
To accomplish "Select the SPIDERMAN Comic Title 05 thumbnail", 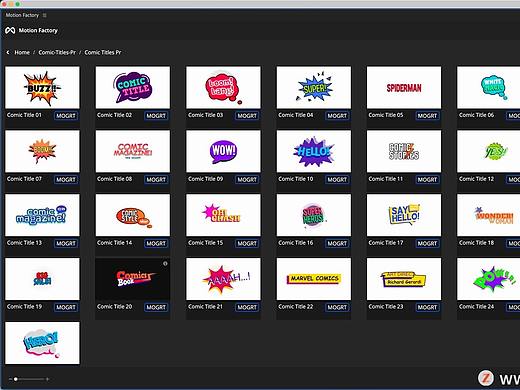I will click(x=404, y=87).
